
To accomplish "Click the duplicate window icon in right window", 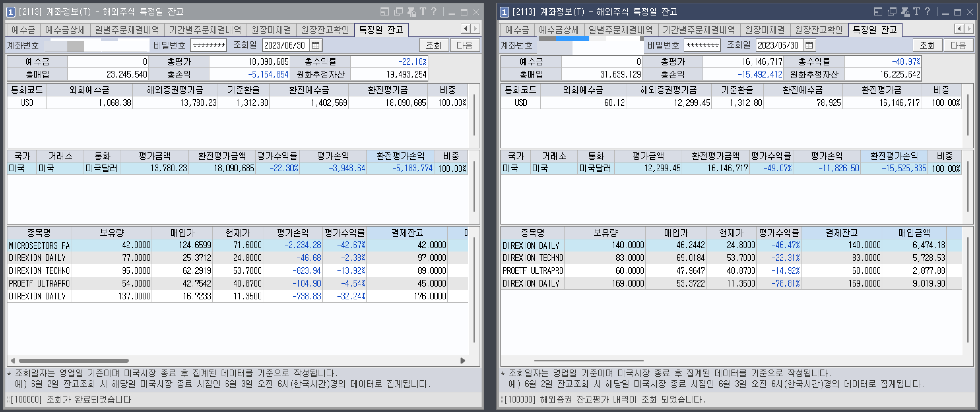I will [892, 12].
